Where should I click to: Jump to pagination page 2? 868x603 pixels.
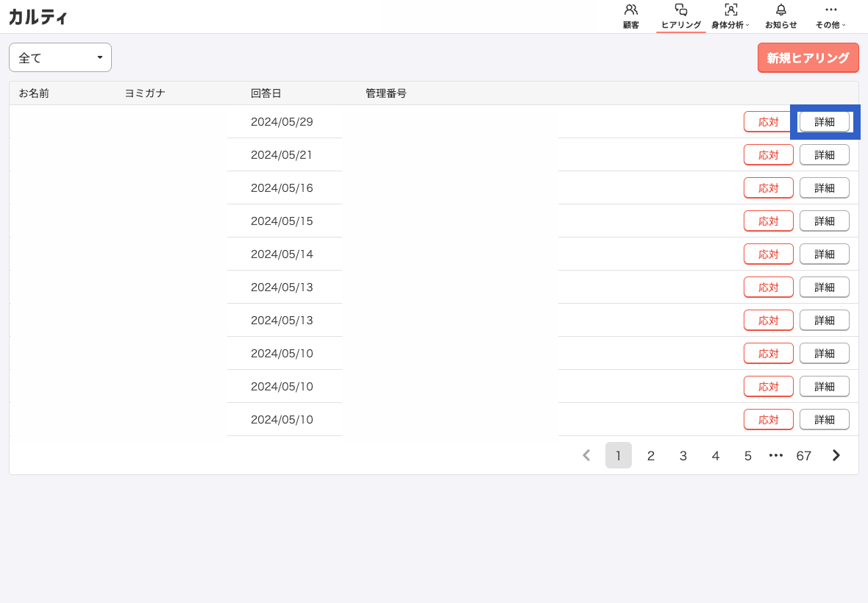pyautogui.click(x=651, y=455)
